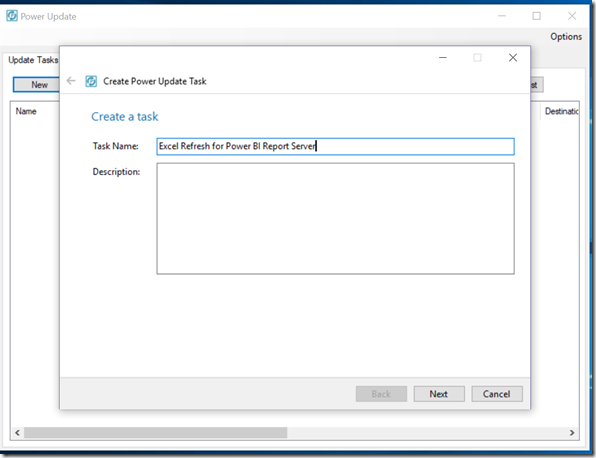The width and height of the screenshot is (596, 458).
Task: Click the 'Create Power Update Task' title text
Action: (x=155, y=81)
